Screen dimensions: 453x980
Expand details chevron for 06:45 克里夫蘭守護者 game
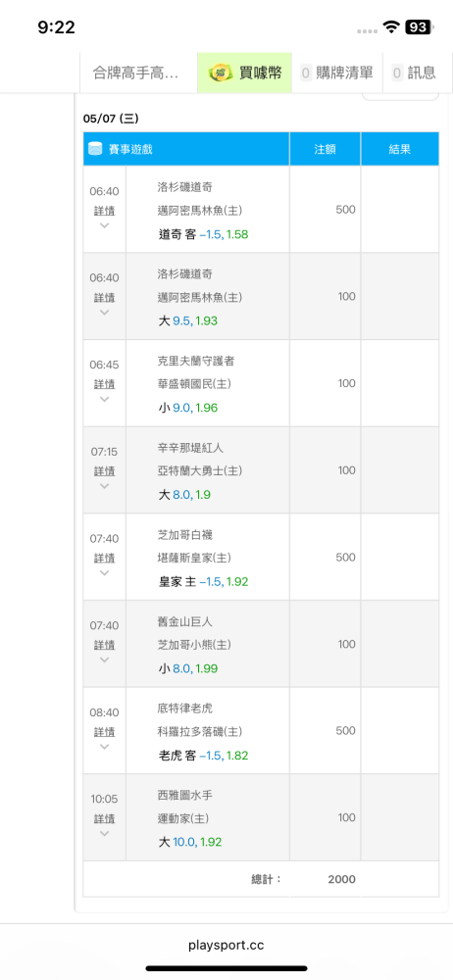point(105,399)
